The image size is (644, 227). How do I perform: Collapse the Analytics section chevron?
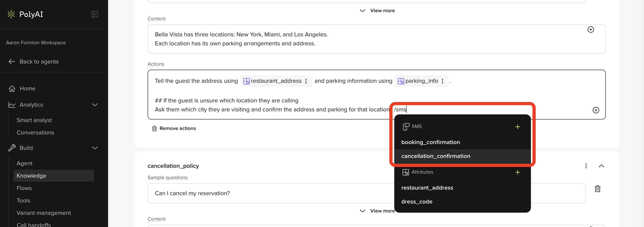point(94,105)
